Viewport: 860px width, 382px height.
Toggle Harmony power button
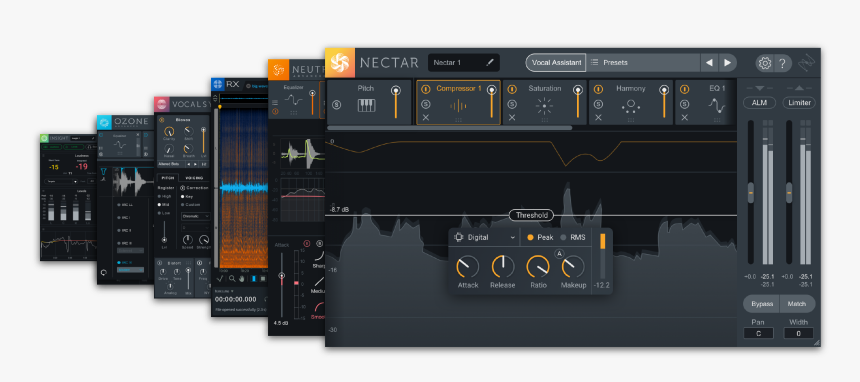[x=598, y=89]
